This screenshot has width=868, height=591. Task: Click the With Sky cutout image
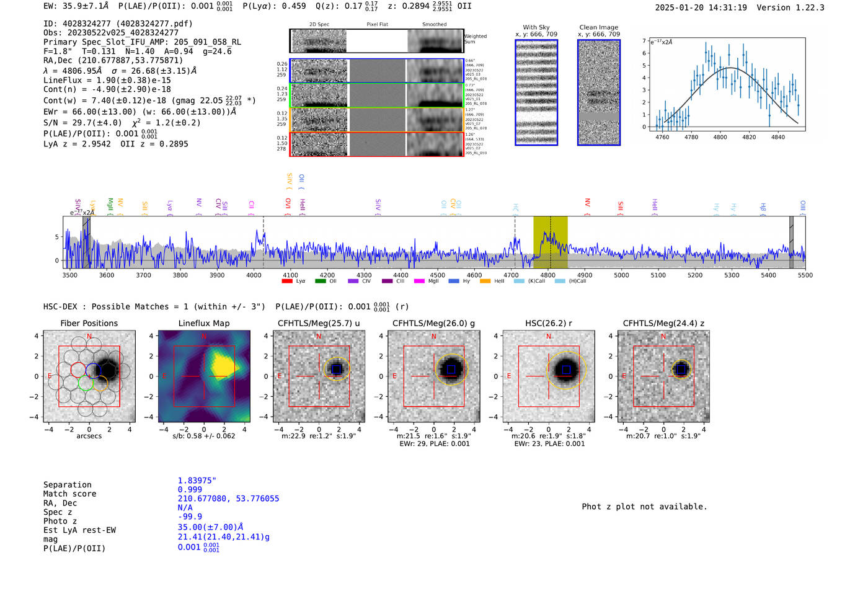click(x=536, y=92)
